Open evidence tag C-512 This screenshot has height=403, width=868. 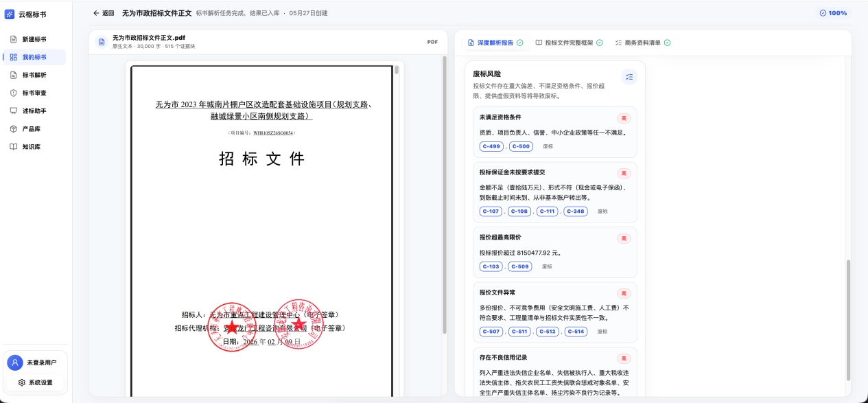point(548,332)
